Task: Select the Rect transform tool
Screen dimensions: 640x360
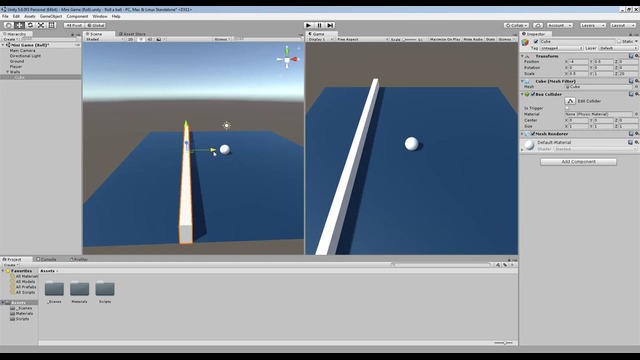Action: click(52, 25)
